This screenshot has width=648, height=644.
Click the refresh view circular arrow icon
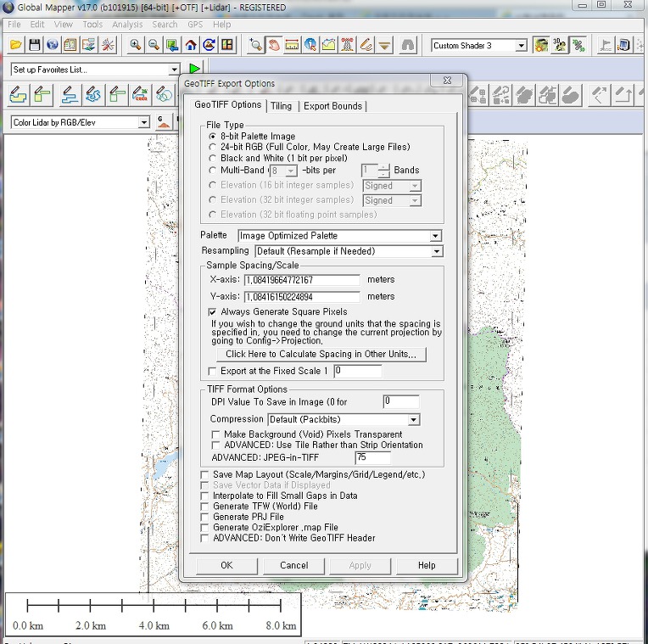coord(209,45)
